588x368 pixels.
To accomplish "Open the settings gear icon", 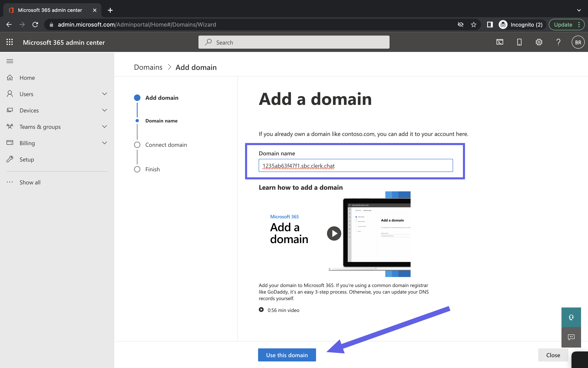I will pyautogui.click(x=539, y=42).
